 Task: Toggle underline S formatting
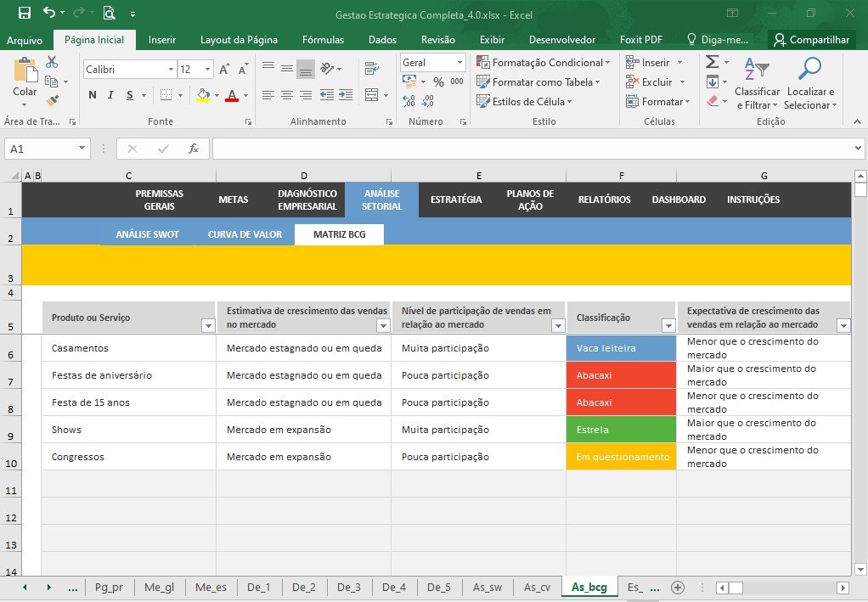coord(130,95)
